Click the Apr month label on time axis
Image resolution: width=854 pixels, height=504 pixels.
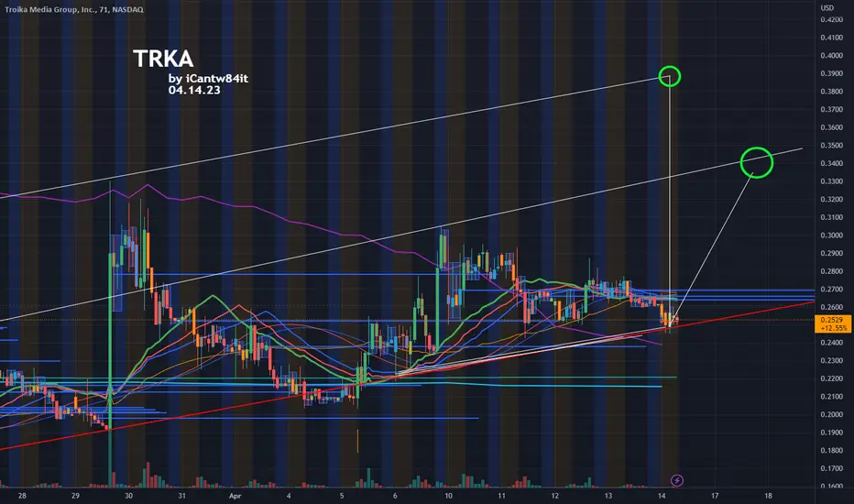coord(235,496)
